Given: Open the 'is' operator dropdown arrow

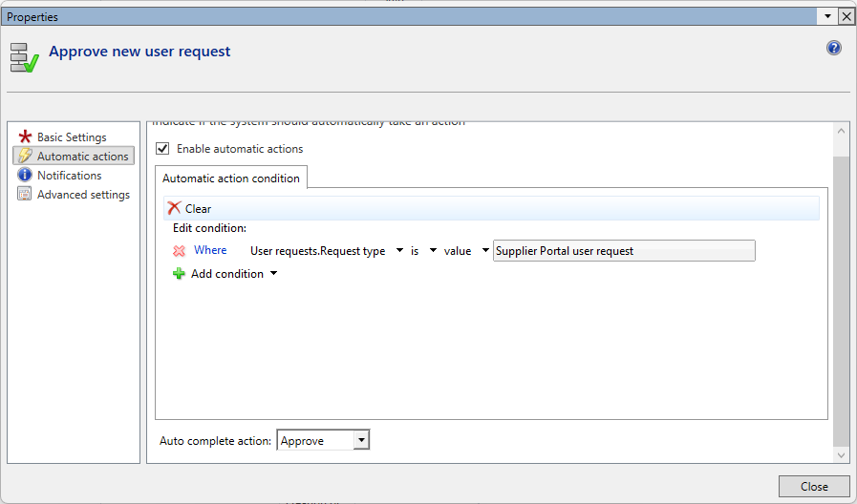Looking at the screenshot, I should (433, 251).
